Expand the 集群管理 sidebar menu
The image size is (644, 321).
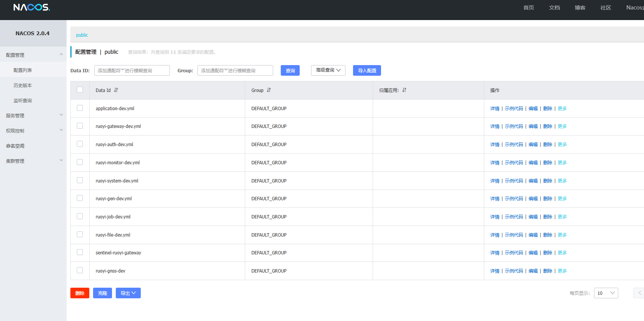pos(33,161)
